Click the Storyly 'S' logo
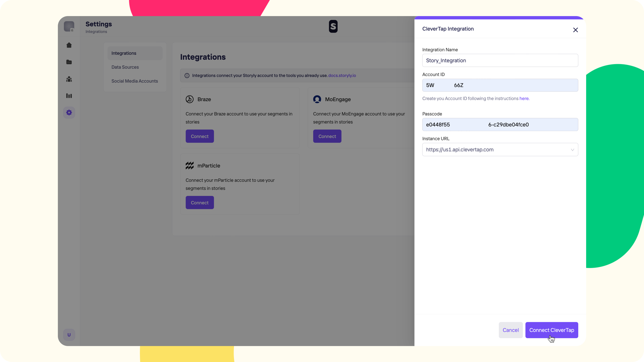Image resolution: width=644 pixels, height=362 pixels. tap(333, 26)
